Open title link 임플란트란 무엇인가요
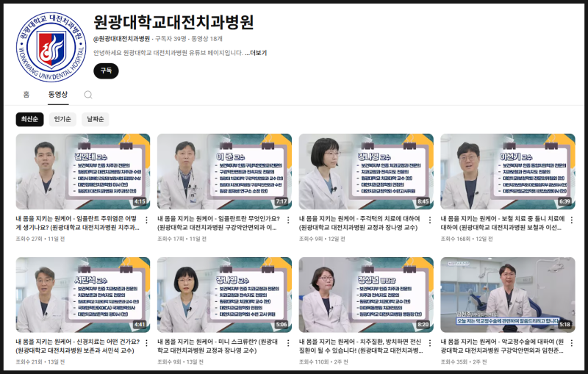This screenshot has height=374, width=588. click(x=218, y=223)
